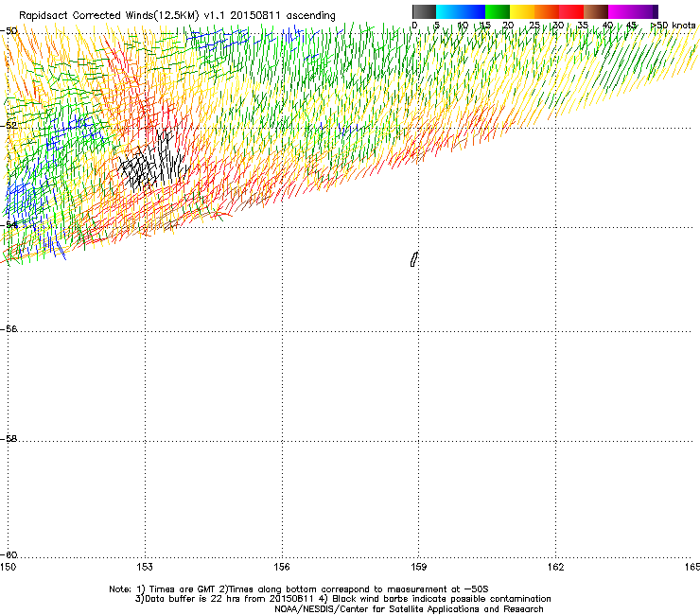Select the orange 25–30 knot legend color
Viewport: 700px width, 615px height.
click(547, 11)
